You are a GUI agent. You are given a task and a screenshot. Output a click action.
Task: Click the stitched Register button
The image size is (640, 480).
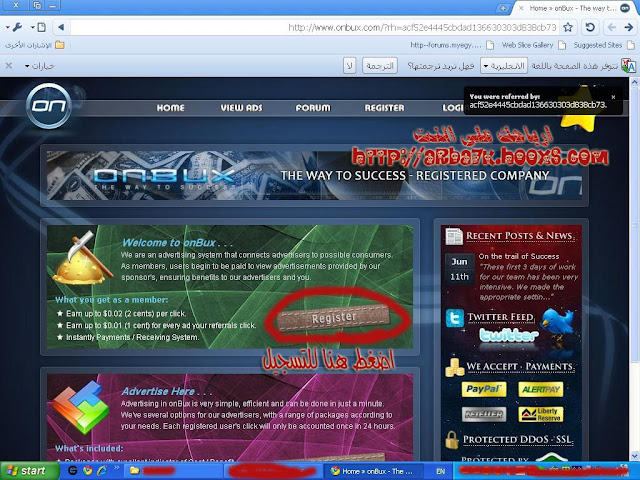click(x=334, y=317)
